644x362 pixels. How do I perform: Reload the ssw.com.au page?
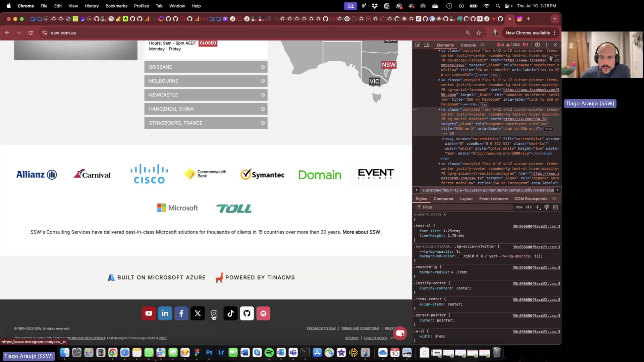[x=31, y=33]
